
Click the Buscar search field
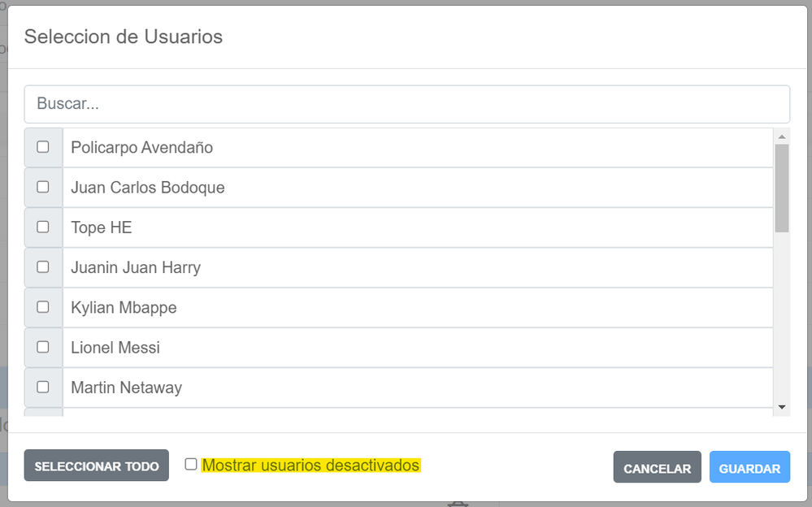406,104
